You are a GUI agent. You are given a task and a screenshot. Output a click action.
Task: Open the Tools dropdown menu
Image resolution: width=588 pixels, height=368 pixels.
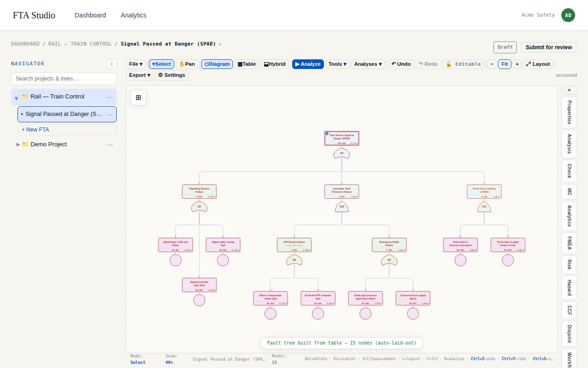pyautogui.click(x=337, y=64)
